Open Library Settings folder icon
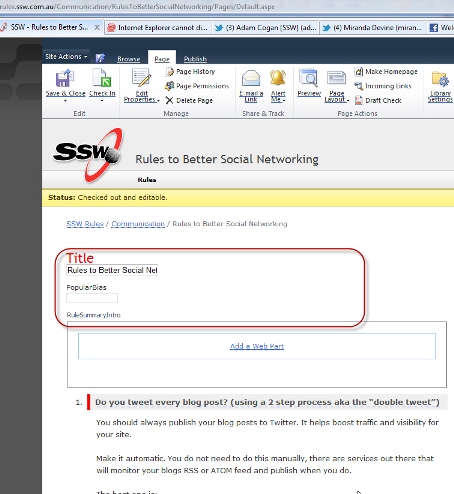Image resolution: width=454 pixels, height=494 pixels. [x=440, y=80]
